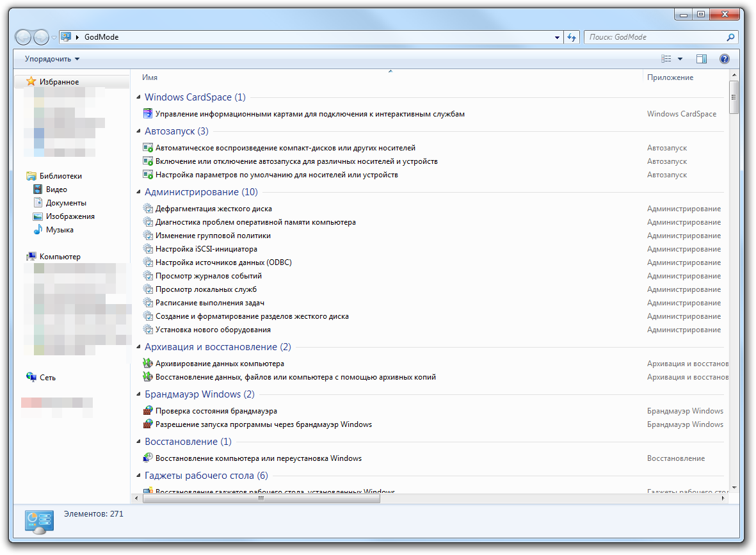The height and width of the screenshot is (555, 756).
Task: Click icon next to Включение или отключение автозапуска
Action: tap(148, 161)
